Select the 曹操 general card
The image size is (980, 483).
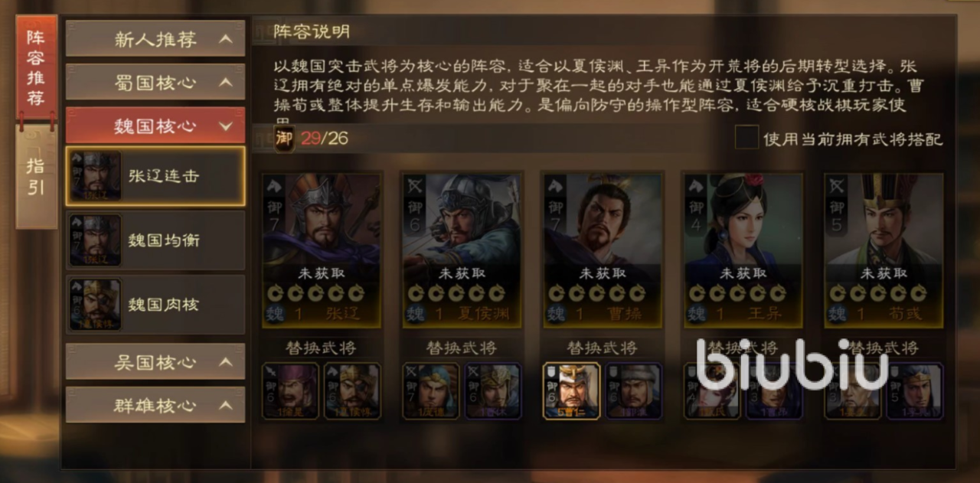(603, 250)
